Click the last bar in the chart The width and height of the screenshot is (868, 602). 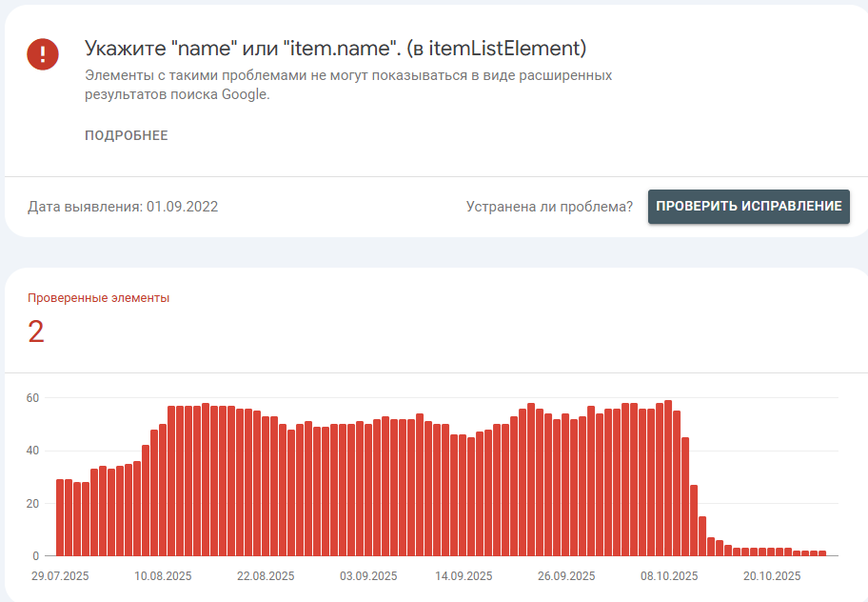pos(822,552)
